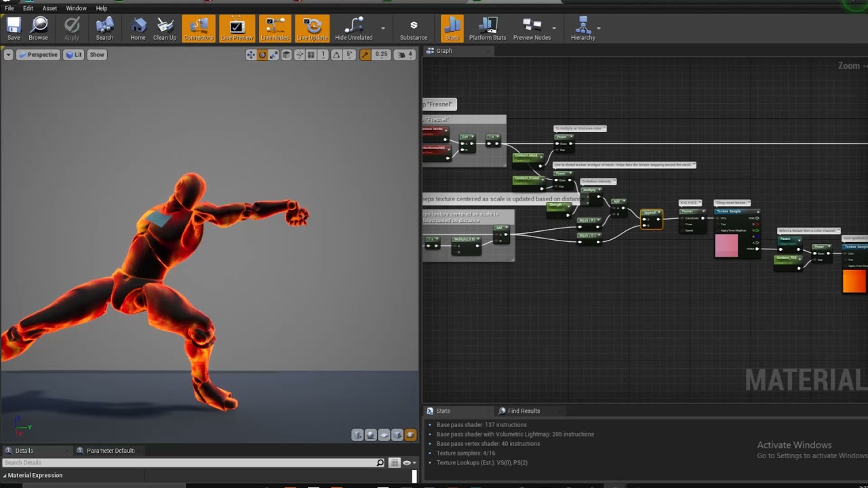Open the property matrix grid icon in Details
Viewport: 868px width, 488px height.
394,463
